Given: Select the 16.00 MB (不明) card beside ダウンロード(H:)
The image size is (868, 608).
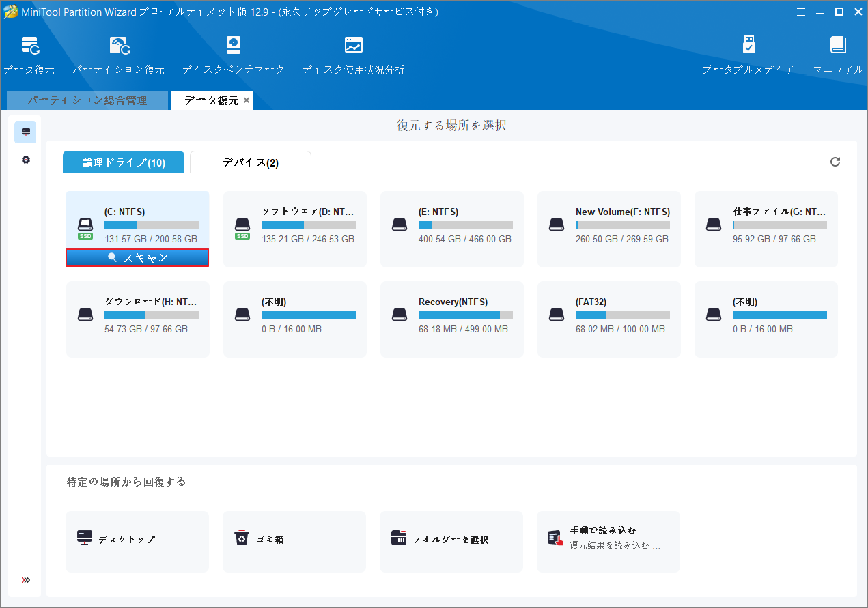Looking at the screenshot, I should 295,319.
